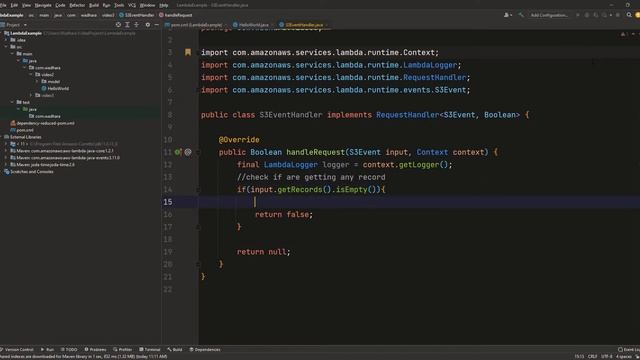This screenshot has height=360, width=640.
Task: Open the Tools menu
Action: [119, 5]
